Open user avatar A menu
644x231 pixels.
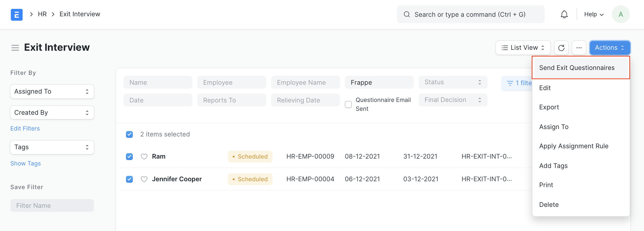point(620,15)
